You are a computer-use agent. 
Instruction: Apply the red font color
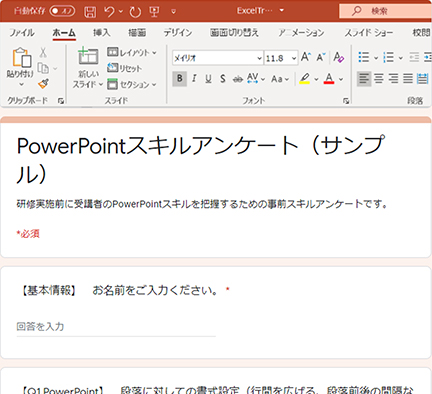329,79
